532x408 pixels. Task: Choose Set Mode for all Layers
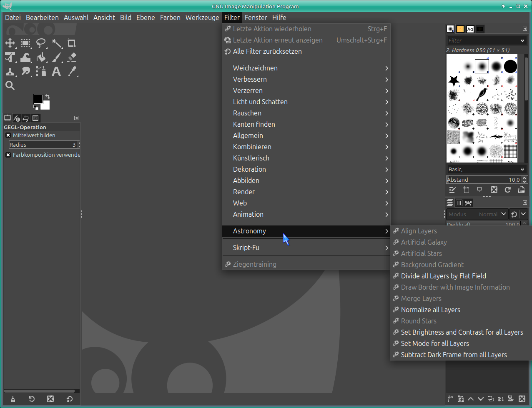461,344
